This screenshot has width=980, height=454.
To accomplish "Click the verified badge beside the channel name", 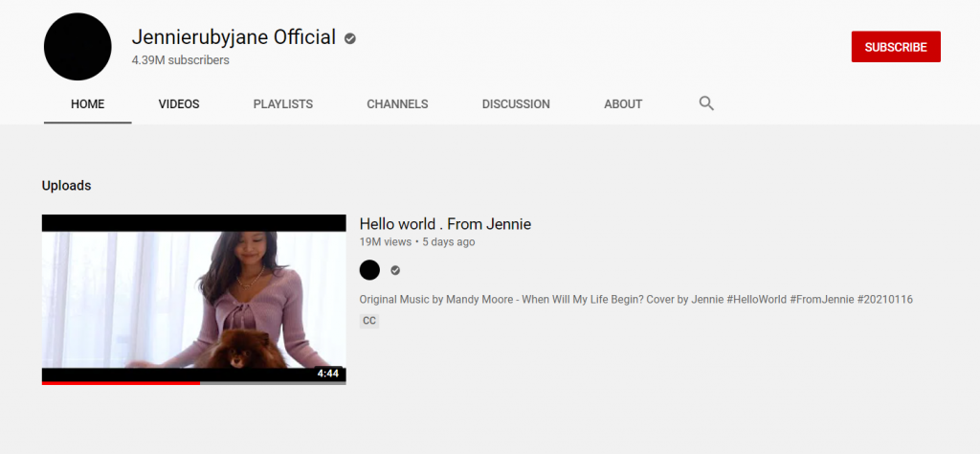I will click(x=350, y=38).
